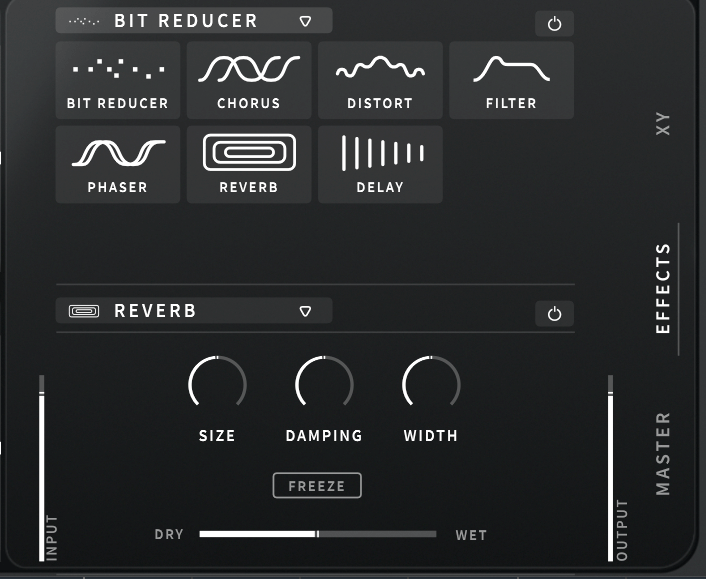Select the Filter effect icon
Viewport: 706px width, 579px height.
tap(511, 79)
